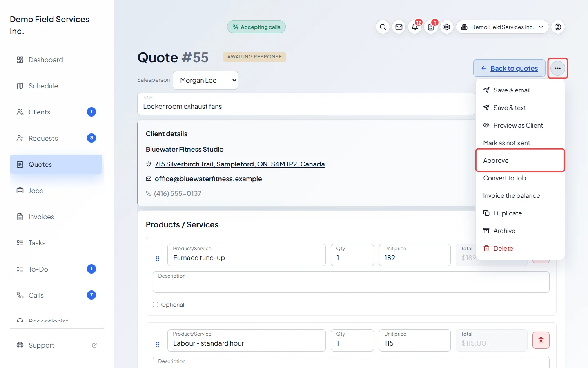588x368 pixels.
Task: Open the mail envelope icon in header
Action: (399, 27)
